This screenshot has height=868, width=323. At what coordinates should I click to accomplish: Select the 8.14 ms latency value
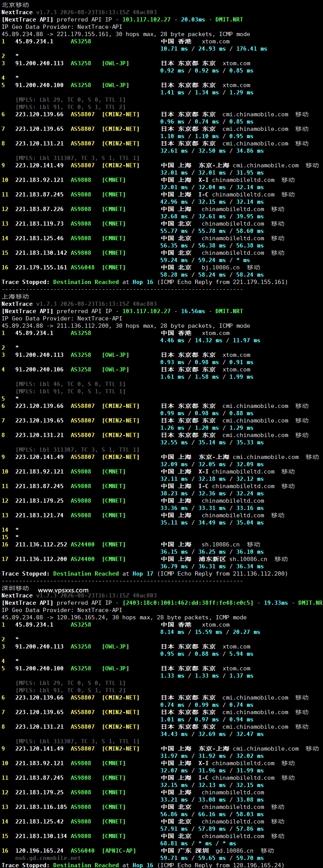click(172, 632)
